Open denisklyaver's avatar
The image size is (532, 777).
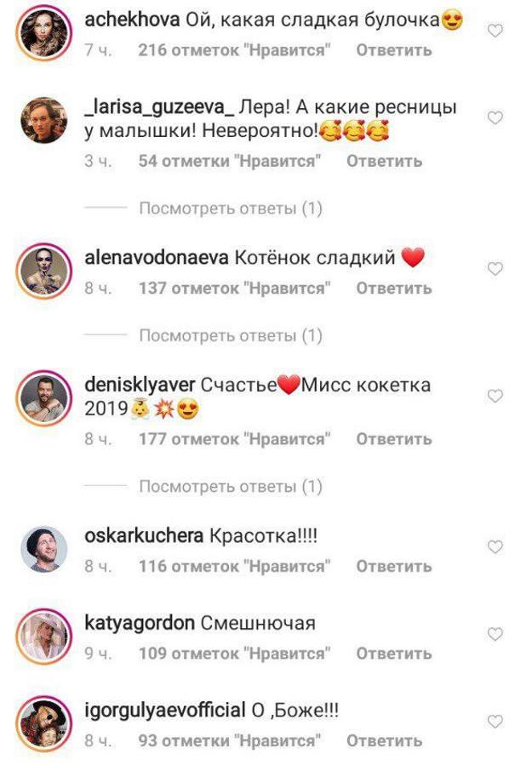(44, 398)
